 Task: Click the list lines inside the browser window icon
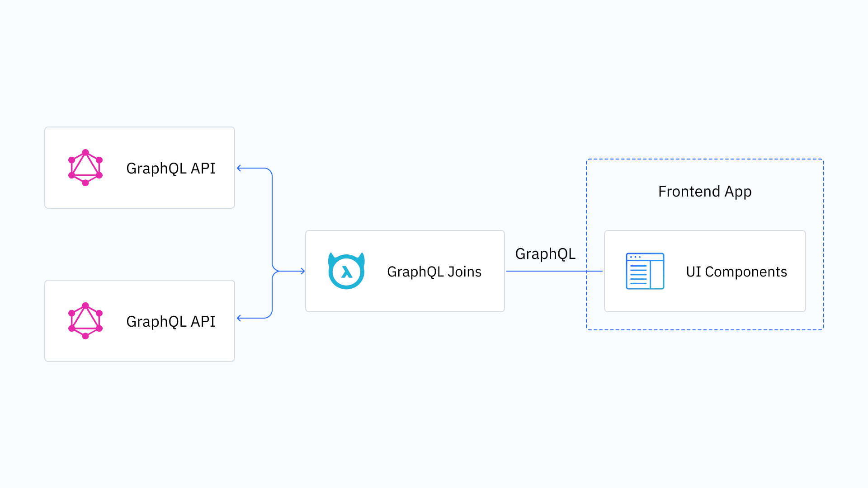pos(638,274)
